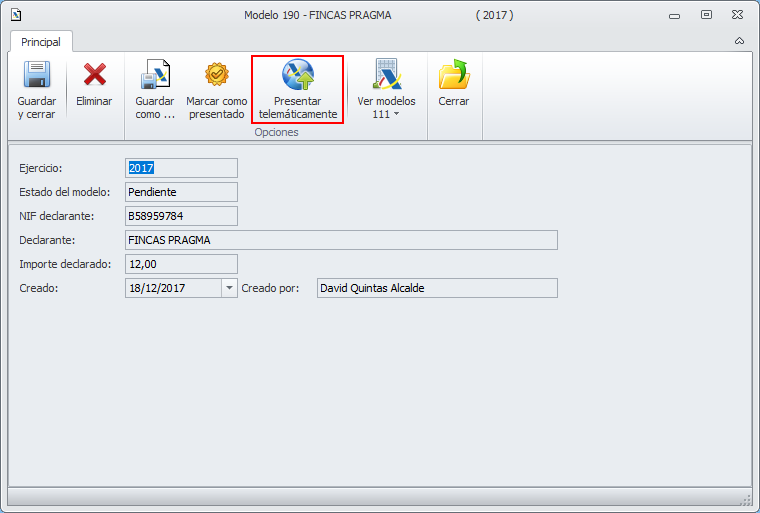Maximize the Modelo 190 window
Image resolution: width=760 pixels, height=513 pixels.
click(x=706, y=15)
